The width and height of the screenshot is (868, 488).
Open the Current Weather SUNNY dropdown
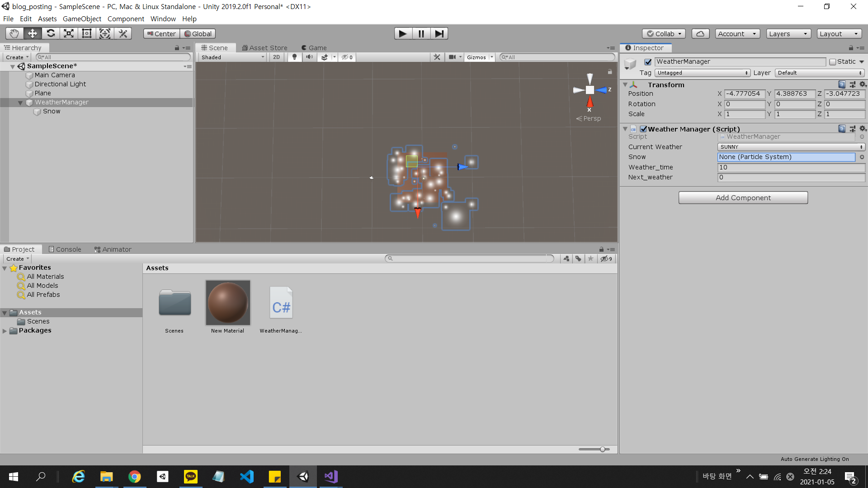tap(791, 147)
